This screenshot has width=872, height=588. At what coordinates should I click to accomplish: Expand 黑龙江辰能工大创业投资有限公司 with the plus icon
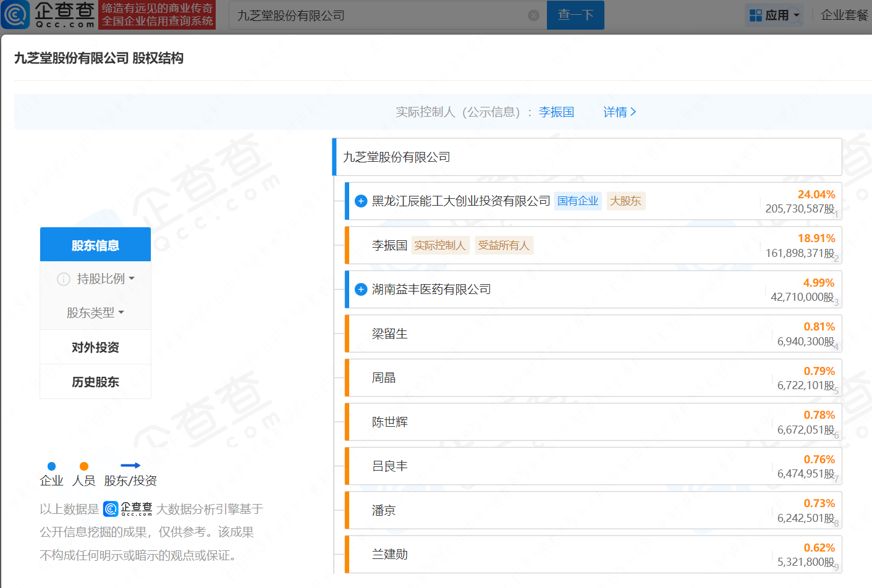point(361,201)
